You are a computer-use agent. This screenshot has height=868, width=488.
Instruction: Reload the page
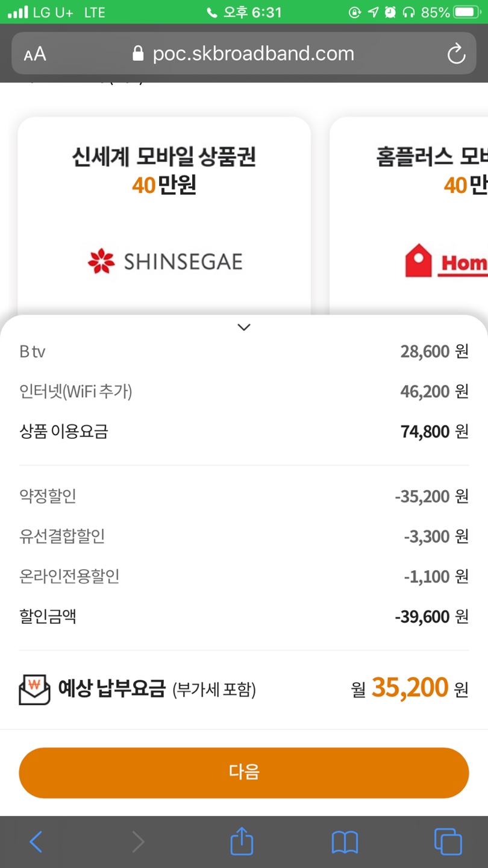coord(456,54)
